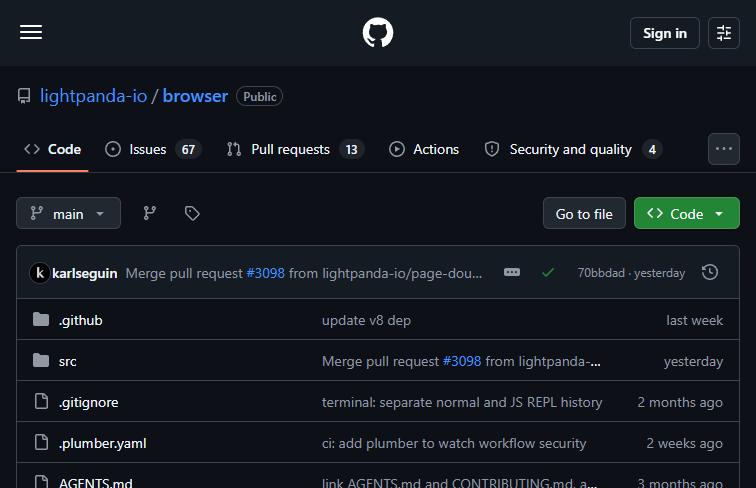Click the Security count 4 badge
This screenshot has width=756, height=488.
tap(652, 149)
